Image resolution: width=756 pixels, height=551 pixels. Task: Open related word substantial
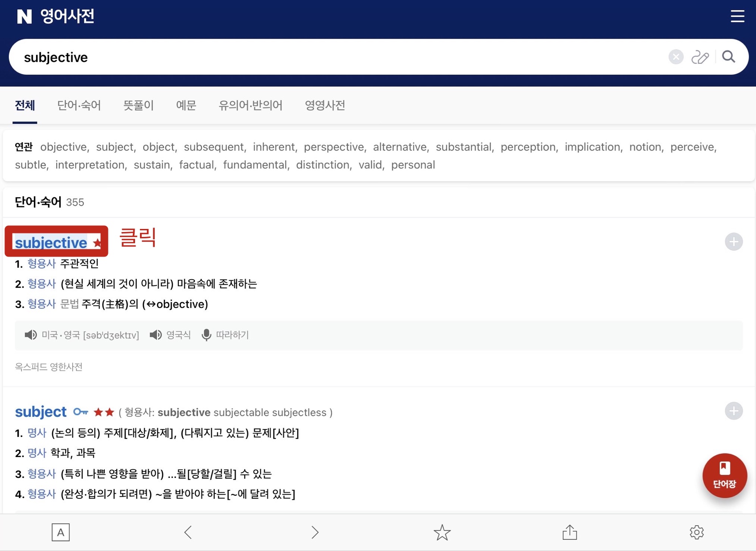463,147
